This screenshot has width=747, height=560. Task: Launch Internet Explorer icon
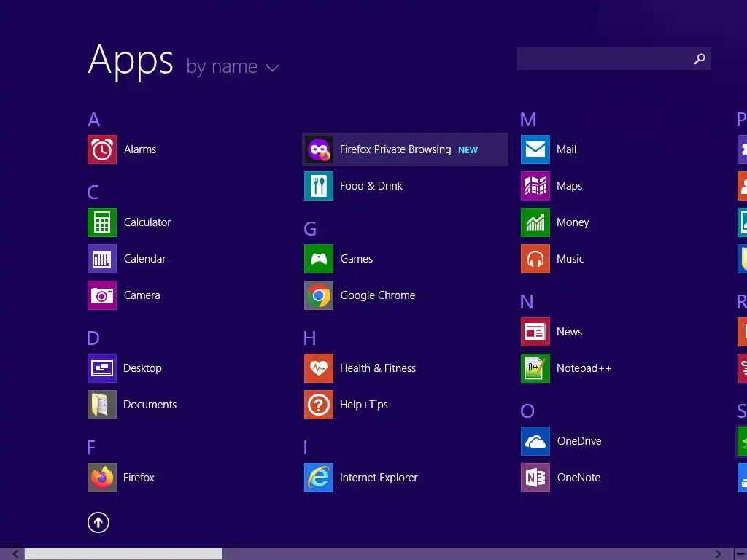click(319, 478)
